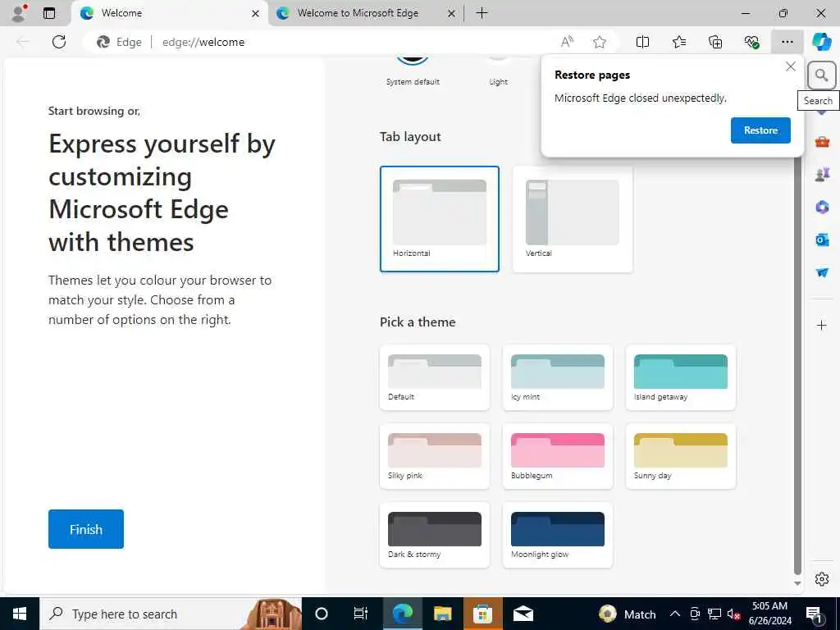Click the scrollbar down arrow
The width and height of the screenshot is (840, 630).
[797, 583]
